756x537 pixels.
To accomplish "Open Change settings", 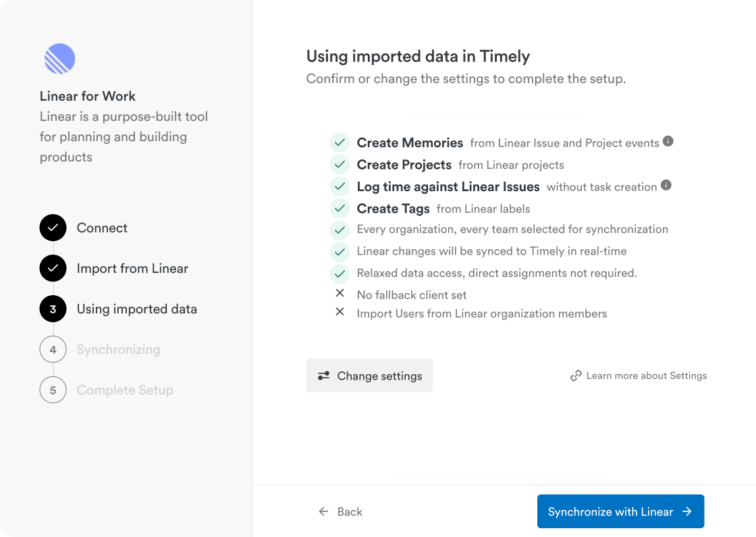I will [369, 376].
